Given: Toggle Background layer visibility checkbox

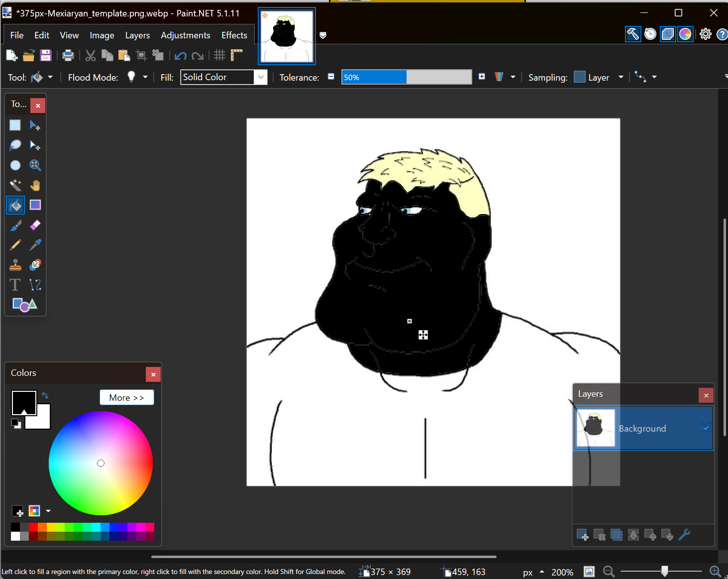Looking at the screenshot, I should tap(706, 428).
